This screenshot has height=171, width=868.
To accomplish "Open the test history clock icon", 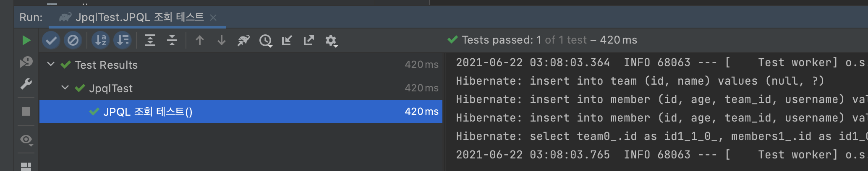I will point(266,41).
